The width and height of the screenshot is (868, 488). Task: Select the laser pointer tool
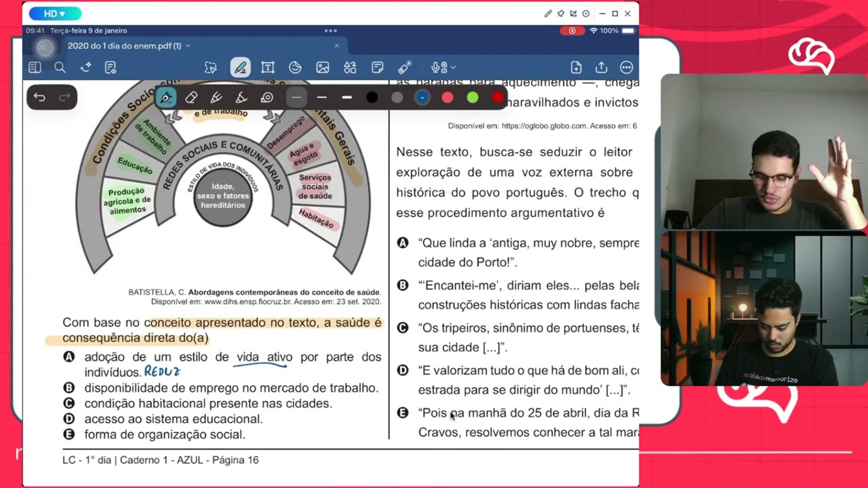405,67
